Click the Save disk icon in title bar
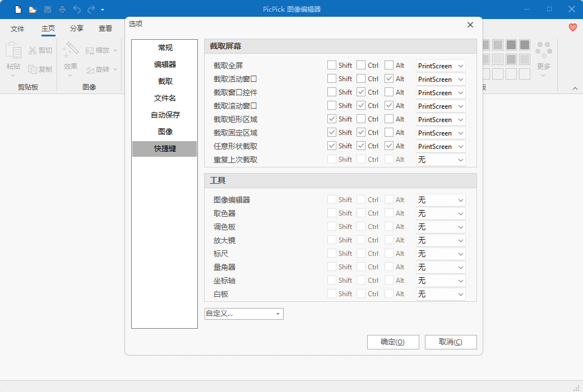583x392 pixels. [48, 10]
